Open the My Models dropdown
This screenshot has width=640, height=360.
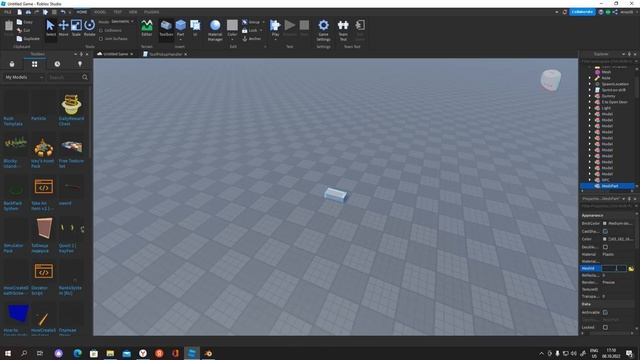(x=24, y=77)
